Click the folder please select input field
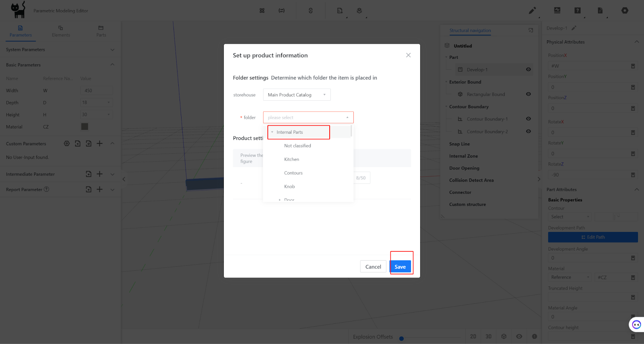Image resolution: width=644 pixels, height=344 pixels. [x=308, y=118]
